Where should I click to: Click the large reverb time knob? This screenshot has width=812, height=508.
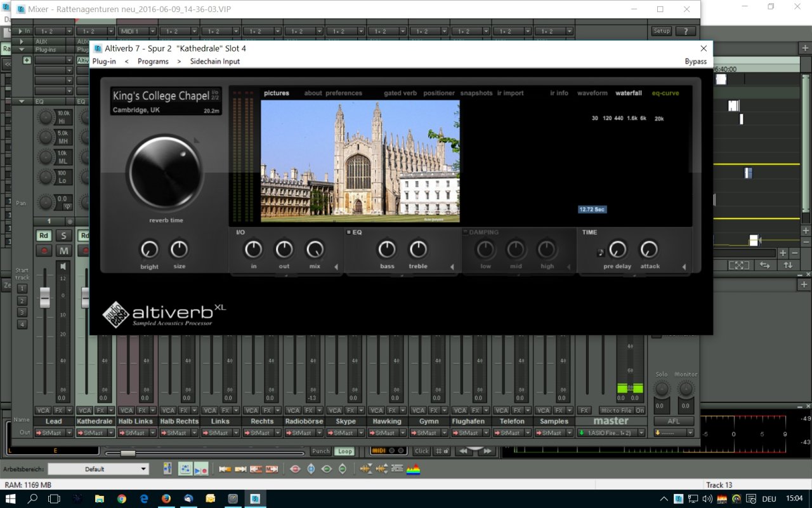165,172
